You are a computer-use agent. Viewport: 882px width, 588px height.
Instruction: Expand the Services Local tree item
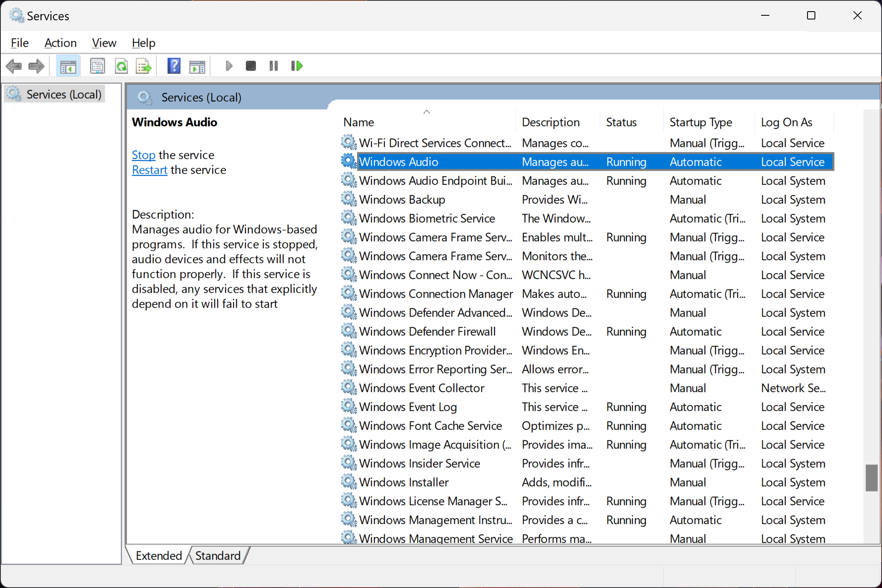click(64, 93)
